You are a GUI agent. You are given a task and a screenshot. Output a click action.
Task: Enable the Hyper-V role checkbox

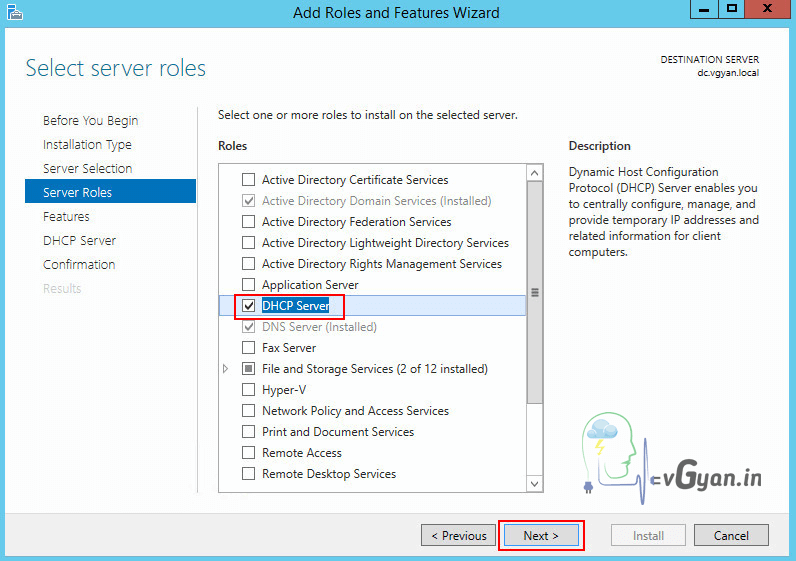pos(249,390)
